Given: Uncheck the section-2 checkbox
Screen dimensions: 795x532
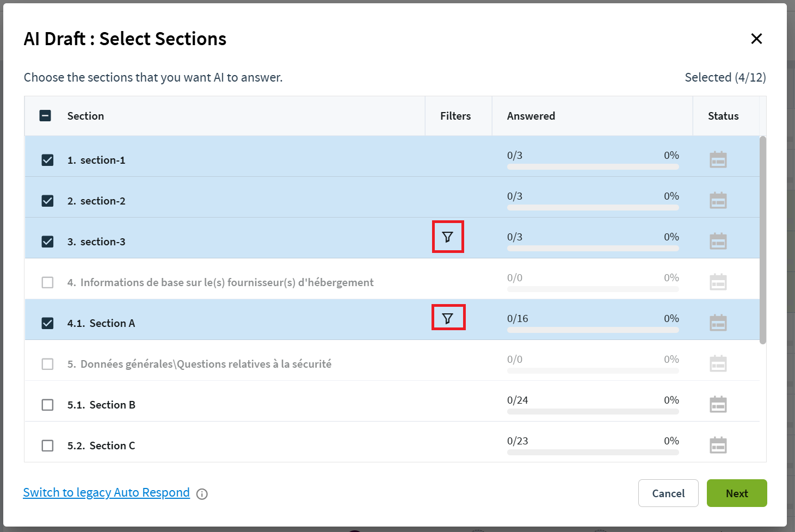Looking at the screenshot, I should (47, 201).
